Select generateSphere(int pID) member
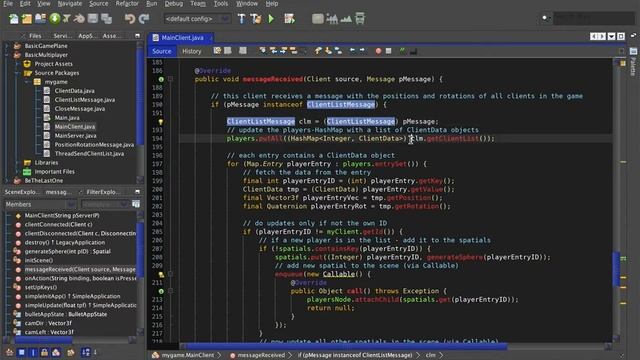The width and height of the screenshot is (640, 360). 67,251
